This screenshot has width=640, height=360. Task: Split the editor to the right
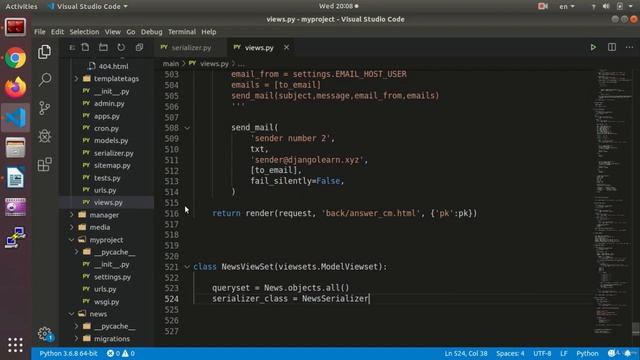click(x=612, y=47)
